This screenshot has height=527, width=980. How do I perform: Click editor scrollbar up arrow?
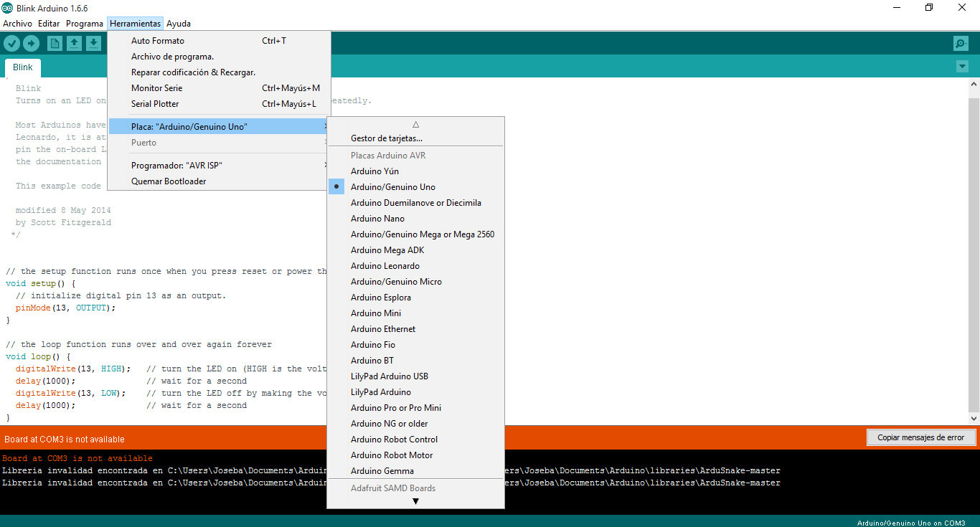tap(974, 84)
